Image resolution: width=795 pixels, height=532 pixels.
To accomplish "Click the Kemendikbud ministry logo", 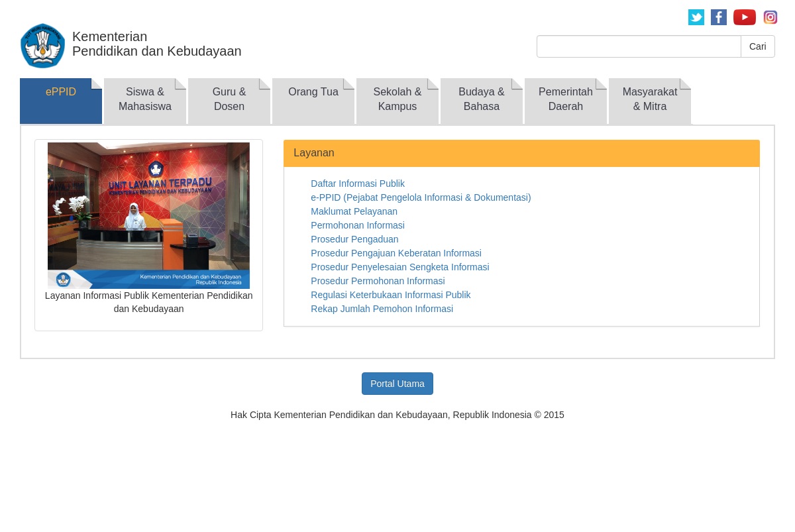I will (42, 46).
